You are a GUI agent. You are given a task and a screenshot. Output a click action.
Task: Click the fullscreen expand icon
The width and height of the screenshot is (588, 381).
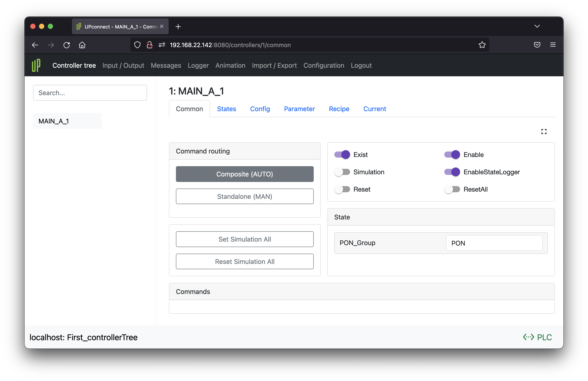click(x=544, y=132)
